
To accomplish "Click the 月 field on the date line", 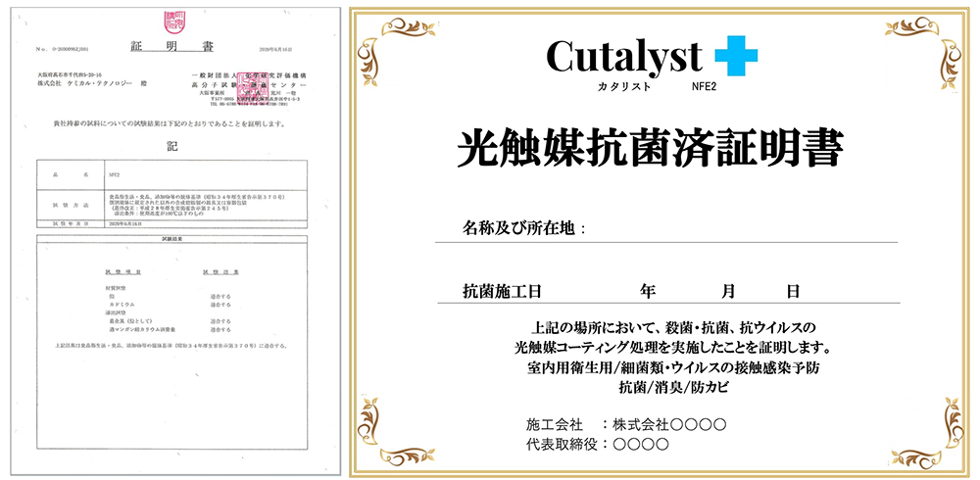I will 728,291.
